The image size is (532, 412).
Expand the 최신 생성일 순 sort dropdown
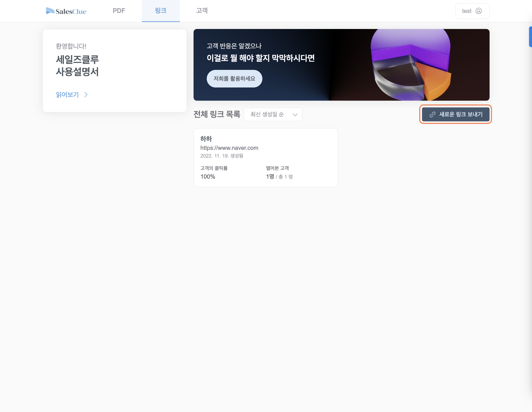[x=273, y=114]
